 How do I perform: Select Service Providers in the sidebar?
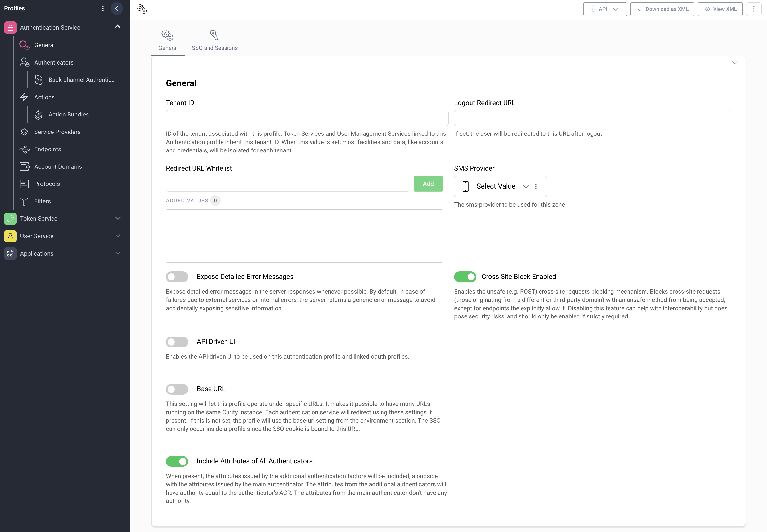[x=57, y=132]
